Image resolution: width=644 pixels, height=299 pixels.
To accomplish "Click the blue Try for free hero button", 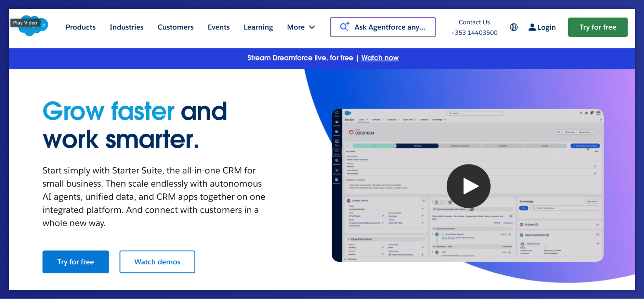I will (x=76, y=262).
